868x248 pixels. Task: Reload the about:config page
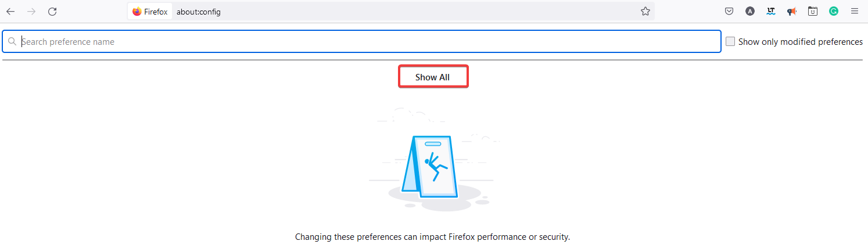pyautogui.click(x=52, y=12)
